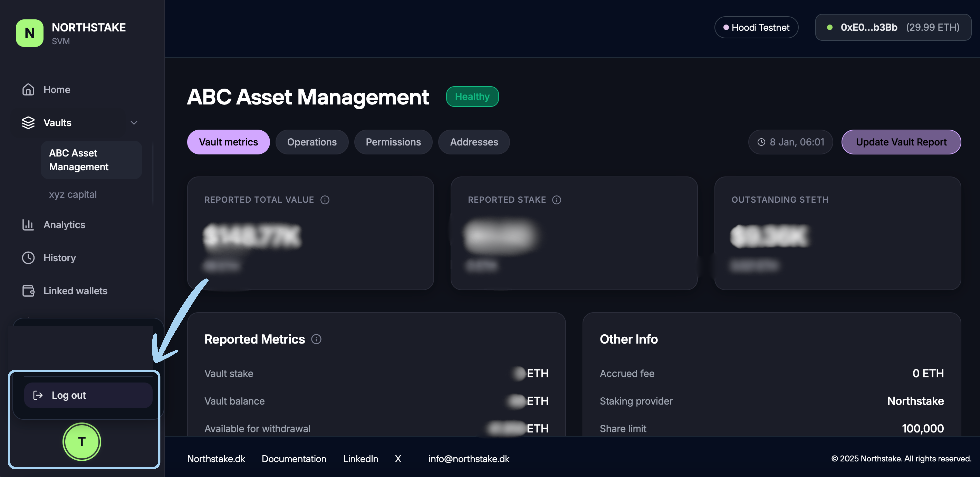The width and height of the screenshot is (980, 477).
Task: Select xyz capital vault in sidebar
Action: point(73,195)
